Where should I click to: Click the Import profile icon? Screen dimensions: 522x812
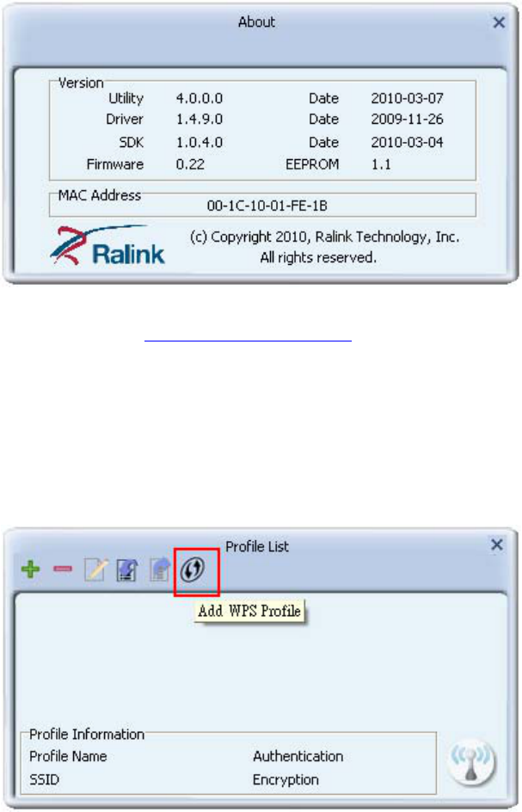tap(127, 569)
